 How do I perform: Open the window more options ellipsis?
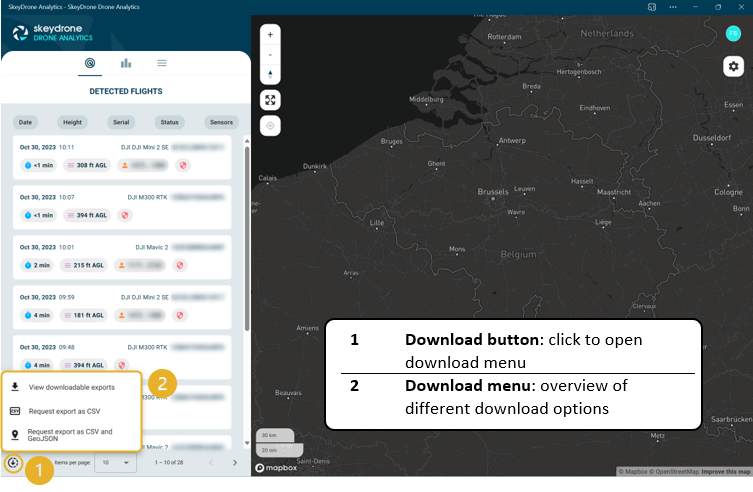pos(673,7)
